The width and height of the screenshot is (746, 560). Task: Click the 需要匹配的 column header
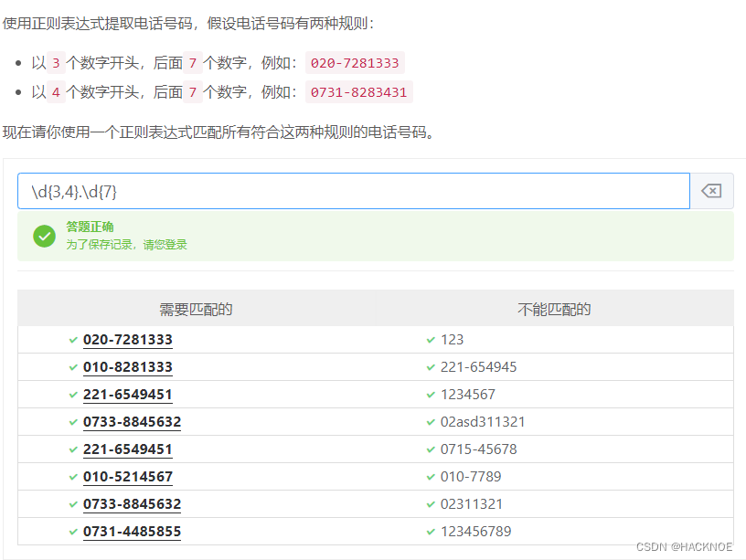196,310
